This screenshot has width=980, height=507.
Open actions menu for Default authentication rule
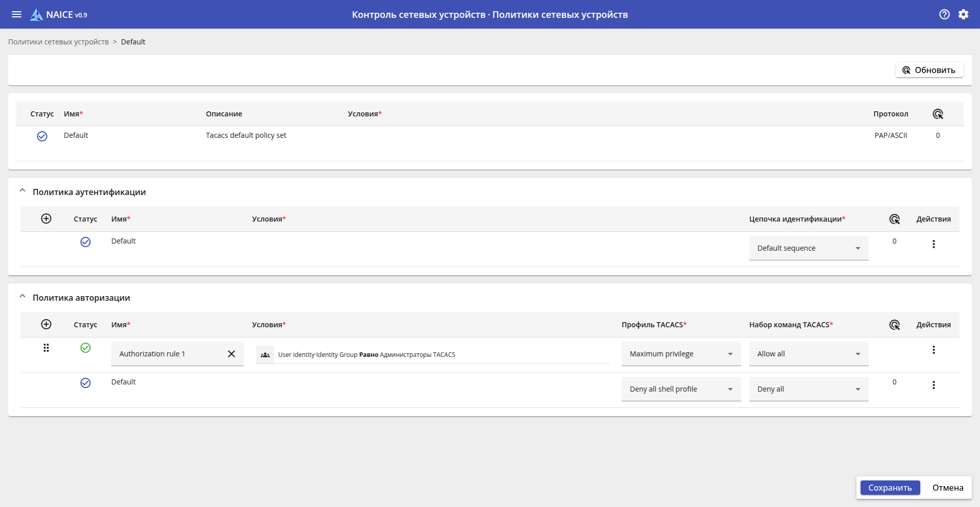[x=934, y=244]
